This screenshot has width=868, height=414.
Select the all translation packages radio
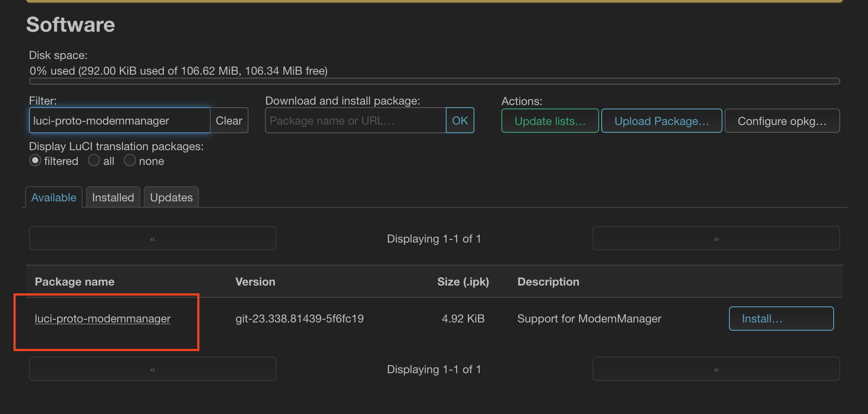(x=94, y=161)
